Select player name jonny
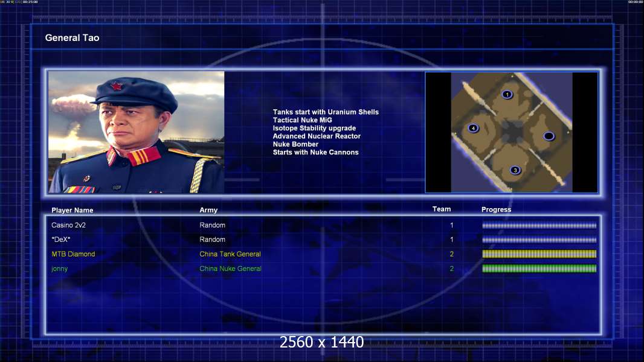644x362 pixels. (x=60, y=269)
